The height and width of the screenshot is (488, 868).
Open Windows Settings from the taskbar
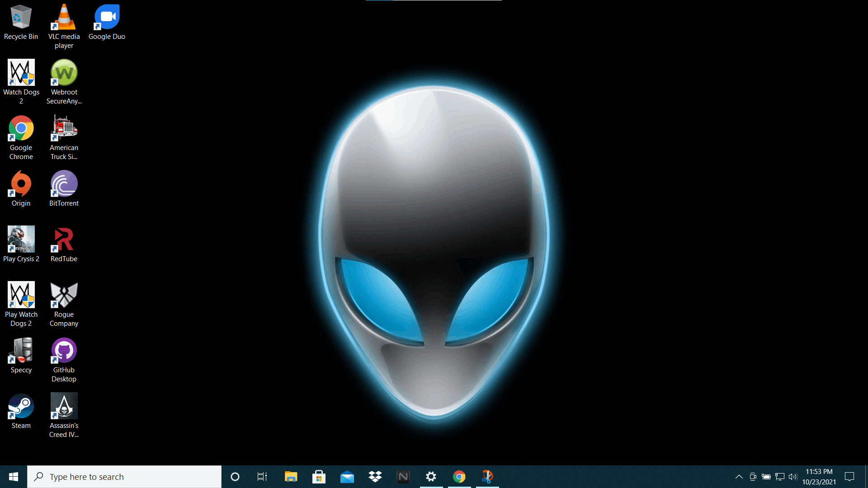point(431,476)
